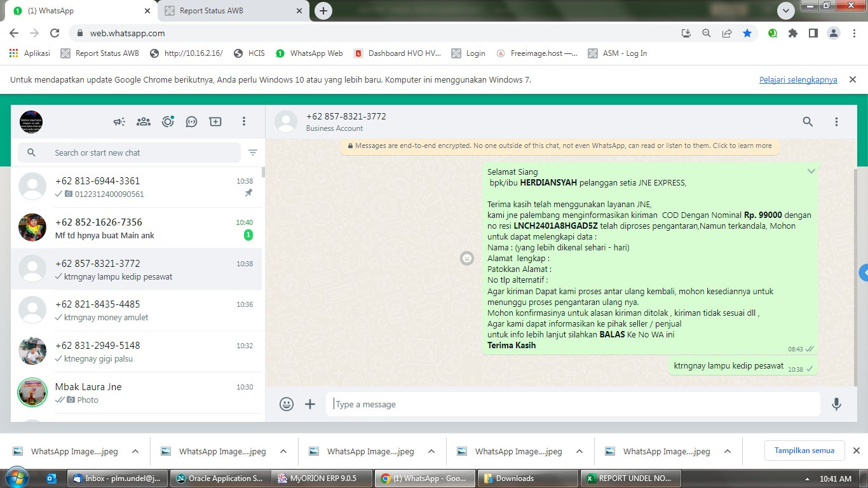Screen dimensions: 868x488
Task: Open Chrome profile avatar
Action: coord(834,33)
